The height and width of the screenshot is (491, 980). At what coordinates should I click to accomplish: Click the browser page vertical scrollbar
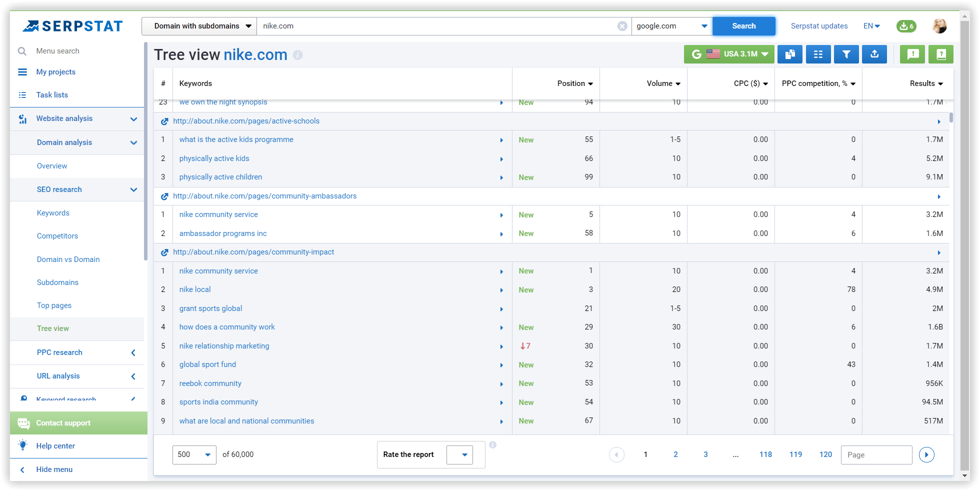[965, 245]
